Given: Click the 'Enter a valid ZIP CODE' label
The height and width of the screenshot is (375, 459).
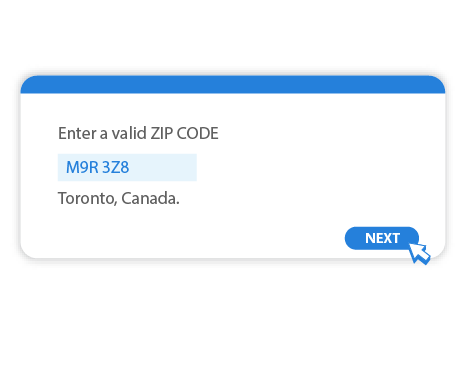Looking at the screenshot, I should (138, 133).
